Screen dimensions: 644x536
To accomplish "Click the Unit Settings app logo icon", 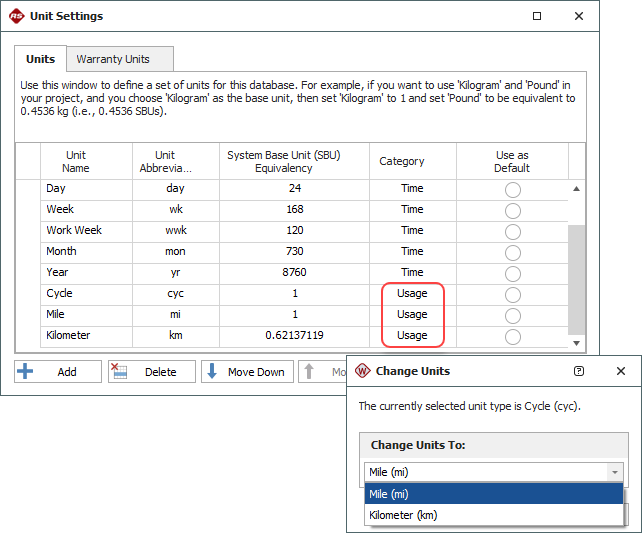I will coord(19,16).
